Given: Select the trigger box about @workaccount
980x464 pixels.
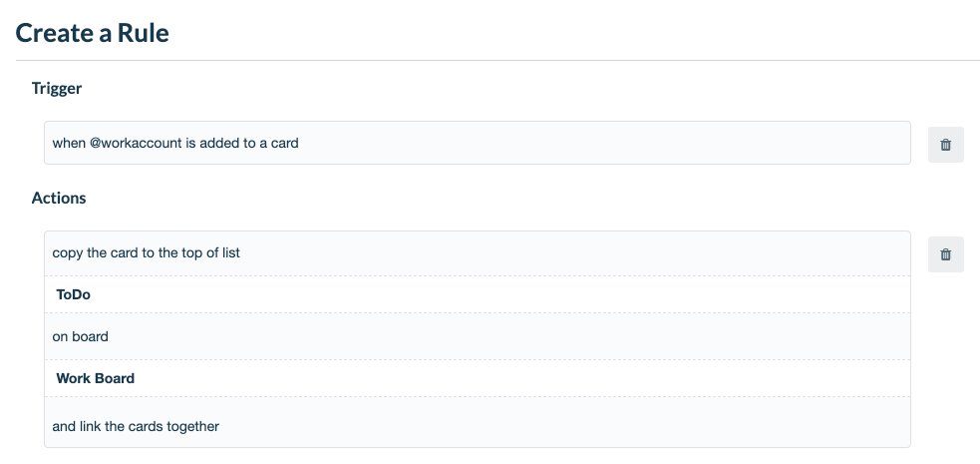Looking at the screenshot, I should [478, 143].
